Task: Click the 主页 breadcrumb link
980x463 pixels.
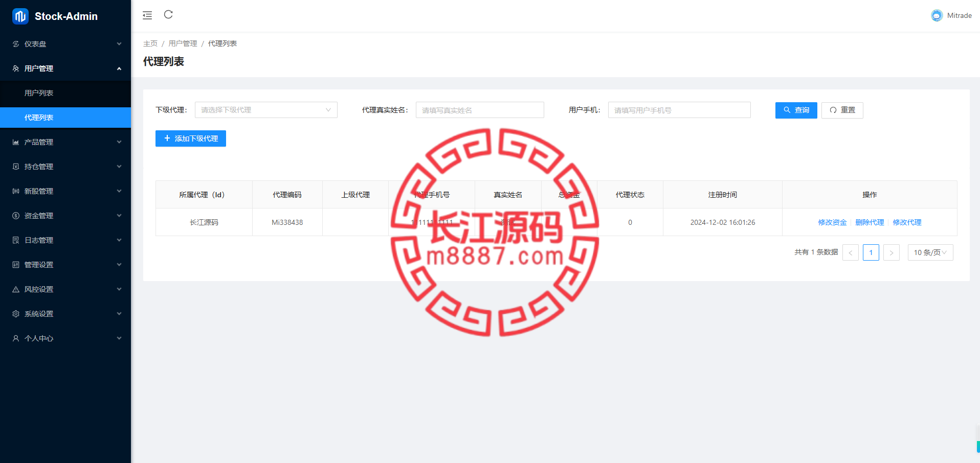Action: click(150, 43)
